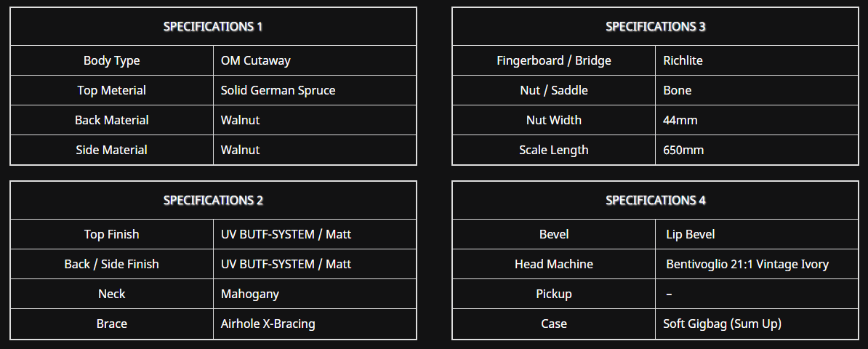Viewport: 868px width, 349px height.
Task: Click the Side Material row label
Action: click(x=112, y=150)
